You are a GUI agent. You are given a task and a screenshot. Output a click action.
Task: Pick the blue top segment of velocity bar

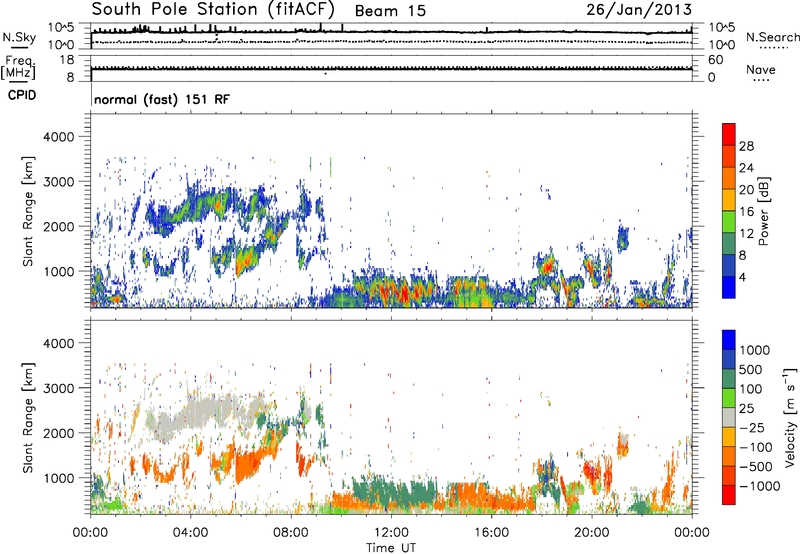point(729,340)
